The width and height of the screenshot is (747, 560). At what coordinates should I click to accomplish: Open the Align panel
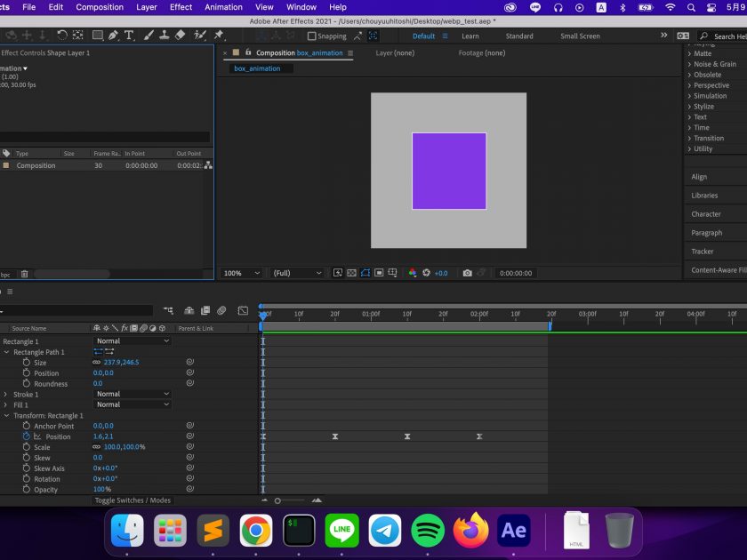tap(699, 177)
